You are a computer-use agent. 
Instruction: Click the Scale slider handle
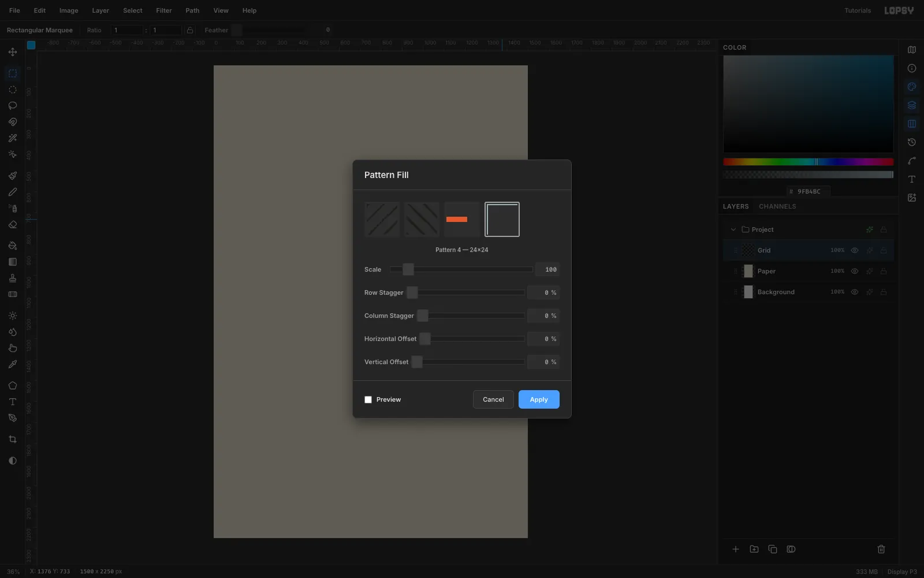[408, 269]
